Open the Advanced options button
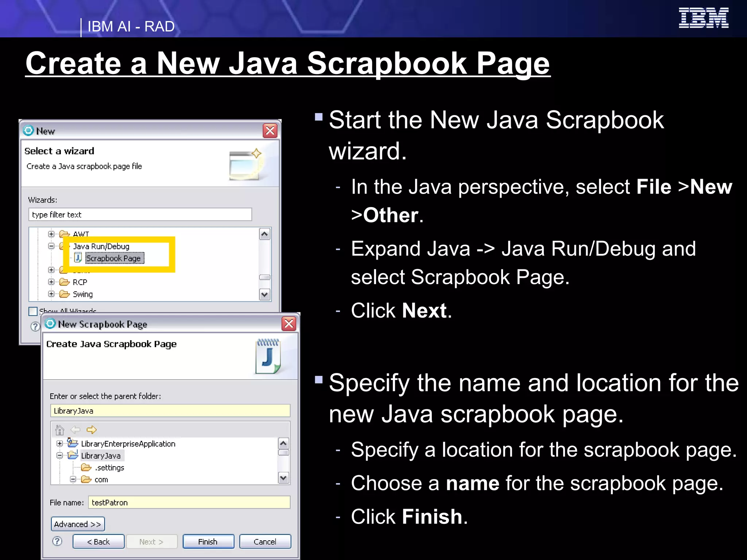747x560 pixels. 78,524
